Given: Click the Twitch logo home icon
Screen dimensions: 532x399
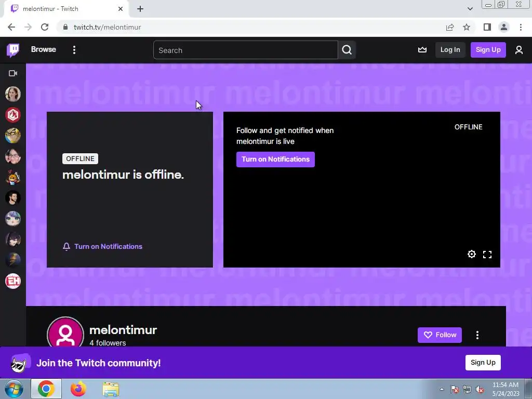Looking at the screenshot, I should click(13, 50).
